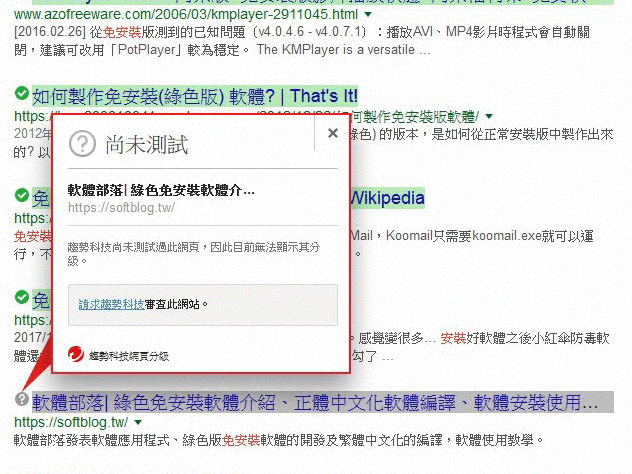The image size is (632, 474).
Task: Expand dropdown arrow after softblog.tw URL
Action: point(138,422)
